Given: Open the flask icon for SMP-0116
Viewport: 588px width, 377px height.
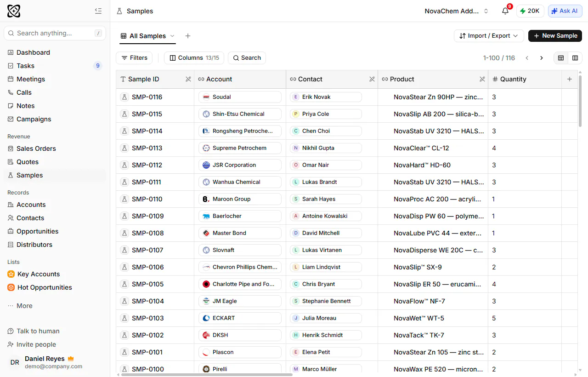Looking at the screenshot, I should pyautogui.click(x=124, y=97).
